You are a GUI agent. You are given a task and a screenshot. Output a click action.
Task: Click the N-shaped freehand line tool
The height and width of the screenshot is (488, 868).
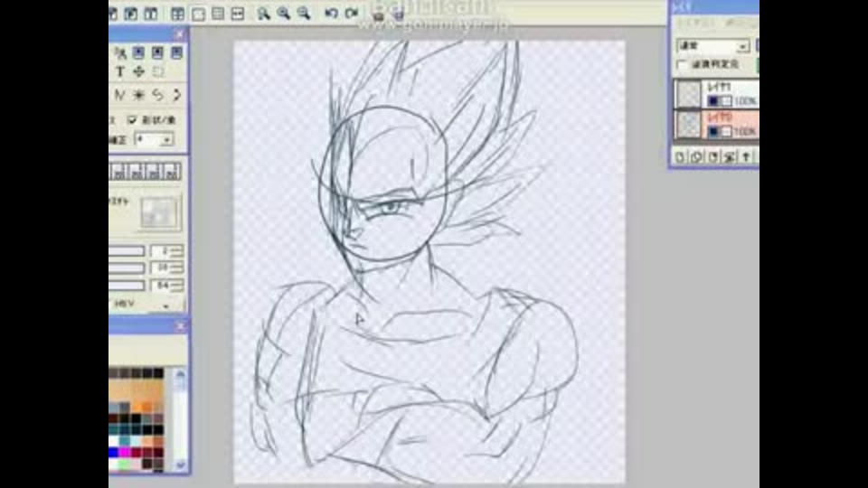coord(119,95)
